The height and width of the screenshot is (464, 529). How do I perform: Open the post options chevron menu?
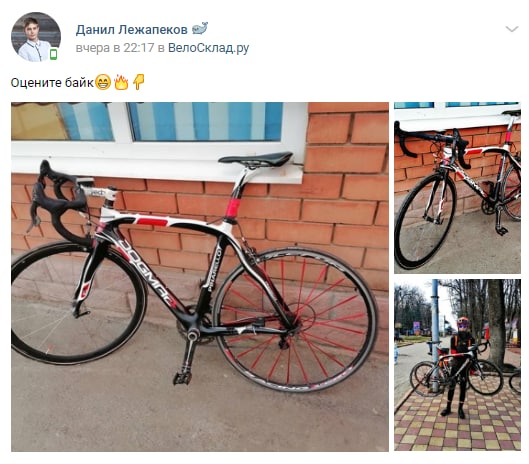point(512,29)
